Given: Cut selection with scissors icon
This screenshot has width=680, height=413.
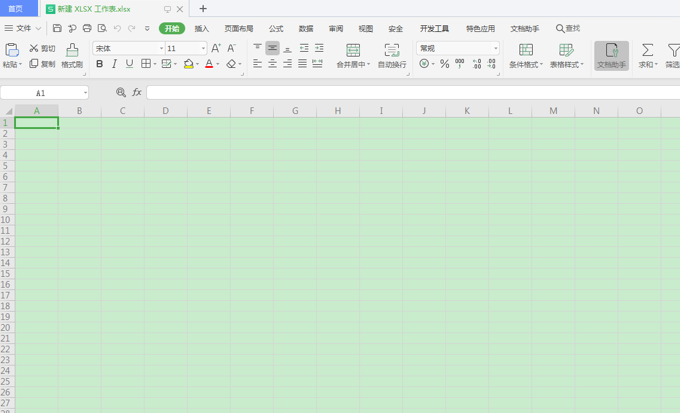Looking at the screenshot, I should point(34,48).
